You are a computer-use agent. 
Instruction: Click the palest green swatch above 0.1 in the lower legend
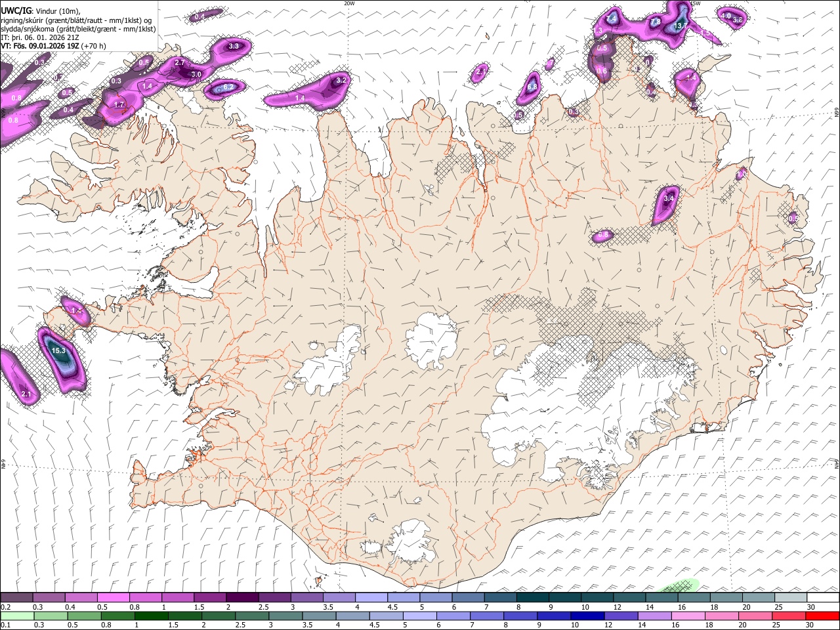coord(18,616)
